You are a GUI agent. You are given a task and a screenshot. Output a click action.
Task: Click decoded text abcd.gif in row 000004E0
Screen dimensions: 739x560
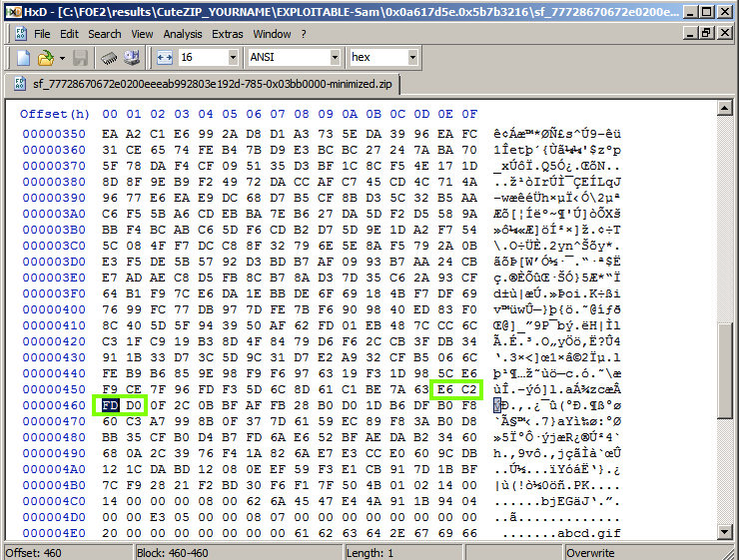pyautogui.click(x=589, y=533)
